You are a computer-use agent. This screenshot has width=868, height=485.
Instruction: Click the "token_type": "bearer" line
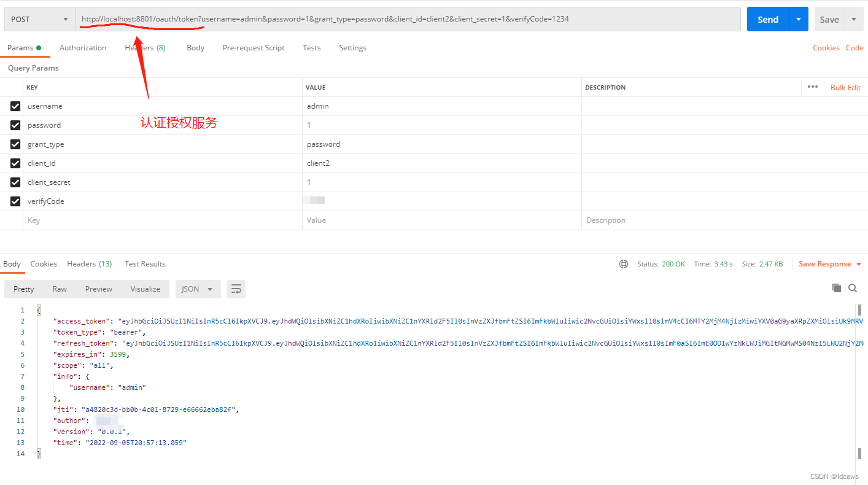coord(100,332)
